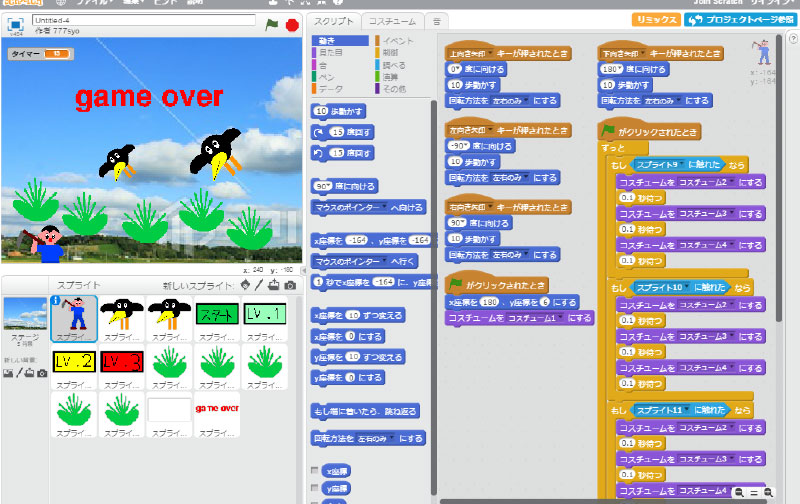Select the 演算 block category

[391, 77]
